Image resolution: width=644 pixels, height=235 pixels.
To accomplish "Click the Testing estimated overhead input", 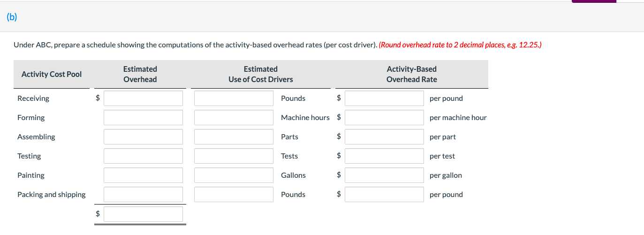I will pos(143,156).
